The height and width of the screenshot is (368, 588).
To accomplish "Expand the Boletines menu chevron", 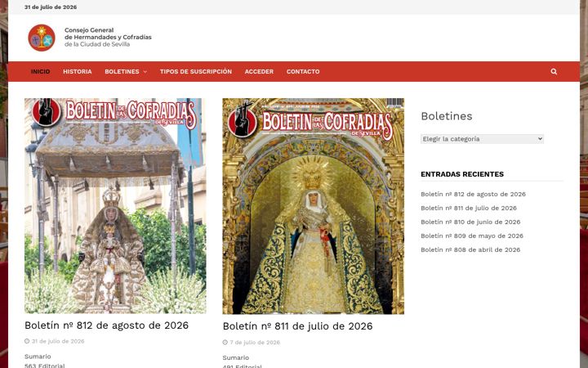I will [145, 72].
